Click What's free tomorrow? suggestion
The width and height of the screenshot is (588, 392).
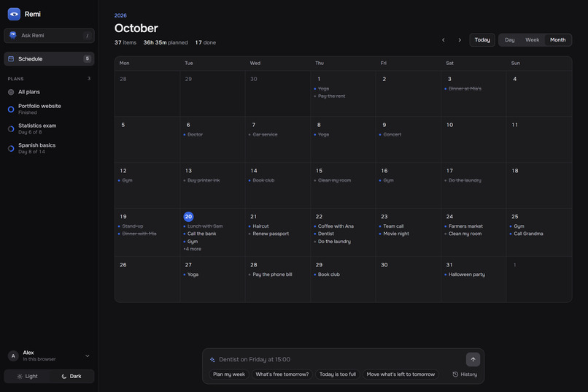tap(282, 374)
